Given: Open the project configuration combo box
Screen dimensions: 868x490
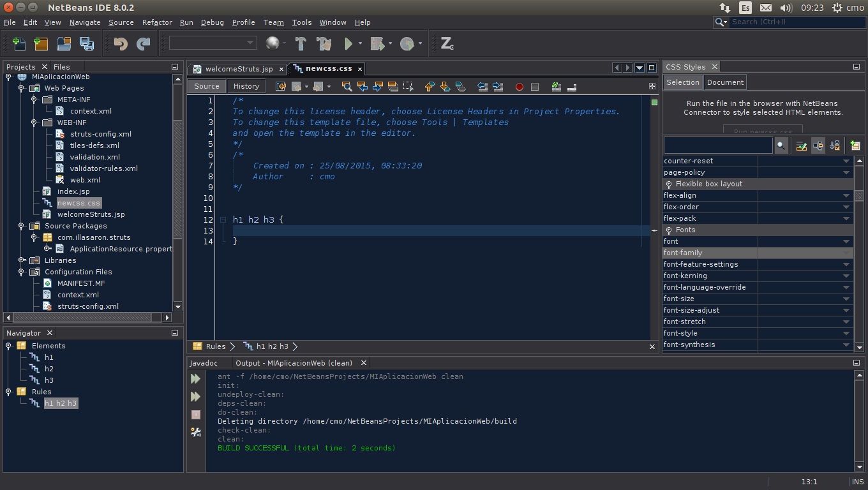Looking at the screenshot, I should [x=213, y=43].
